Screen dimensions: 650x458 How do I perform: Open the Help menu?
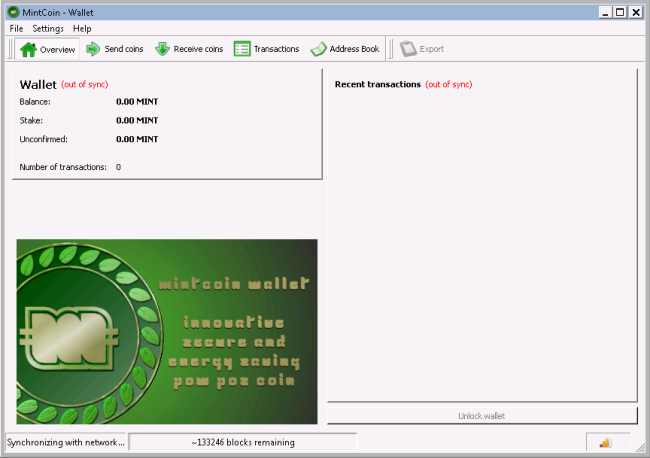[x=82, y=29]
